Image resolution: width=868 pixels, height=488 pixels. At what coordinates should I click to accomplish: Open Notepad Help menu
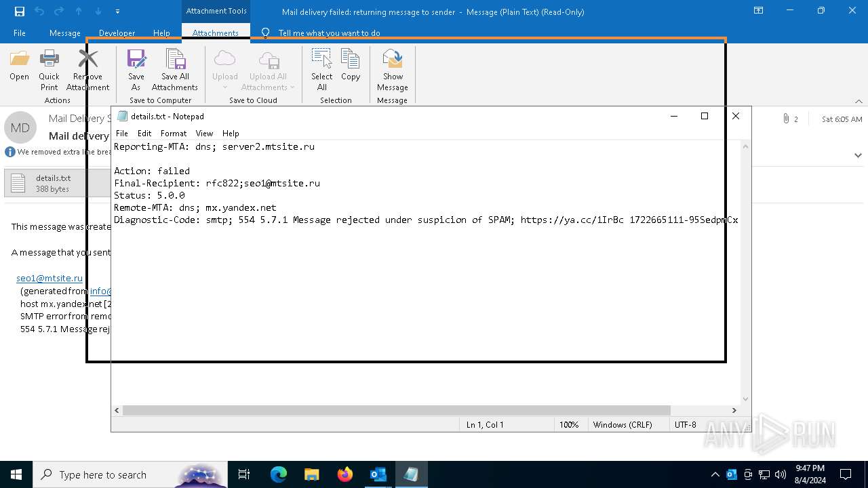(x=231, y=134)
